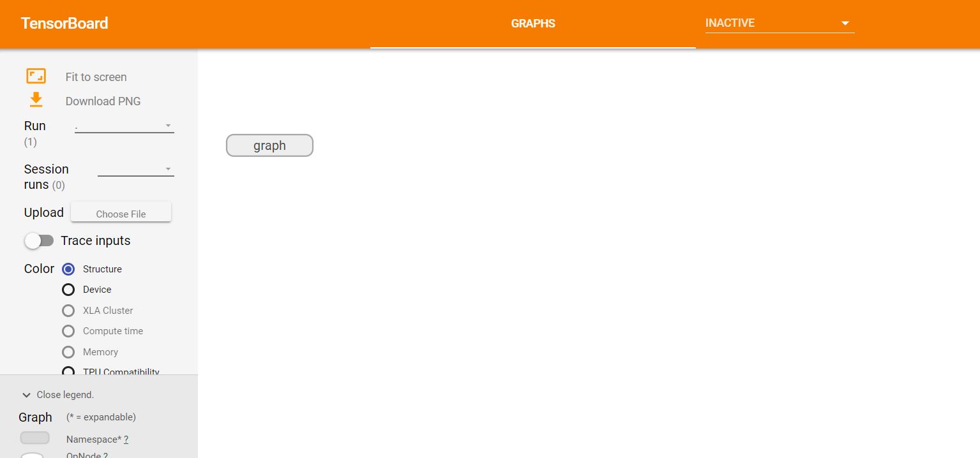Open the Run dropdown

(x=124, y=126)
